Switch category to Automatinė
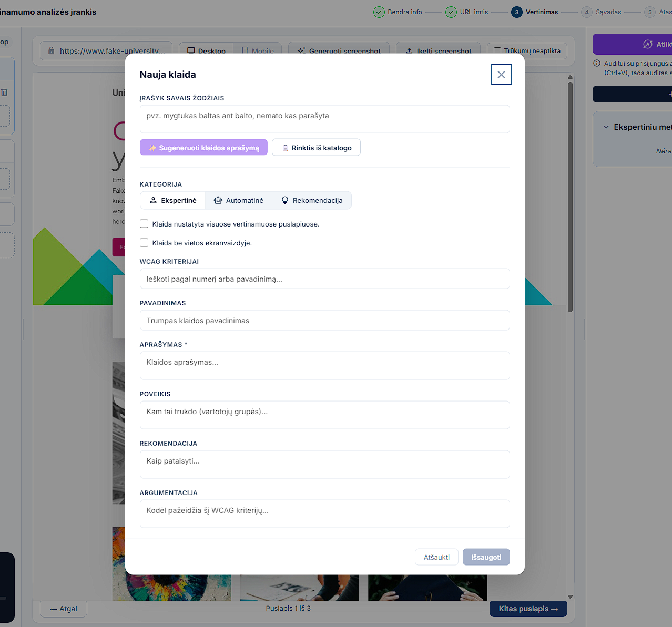This screenshot has width=672, height=627. pos(239,200)
